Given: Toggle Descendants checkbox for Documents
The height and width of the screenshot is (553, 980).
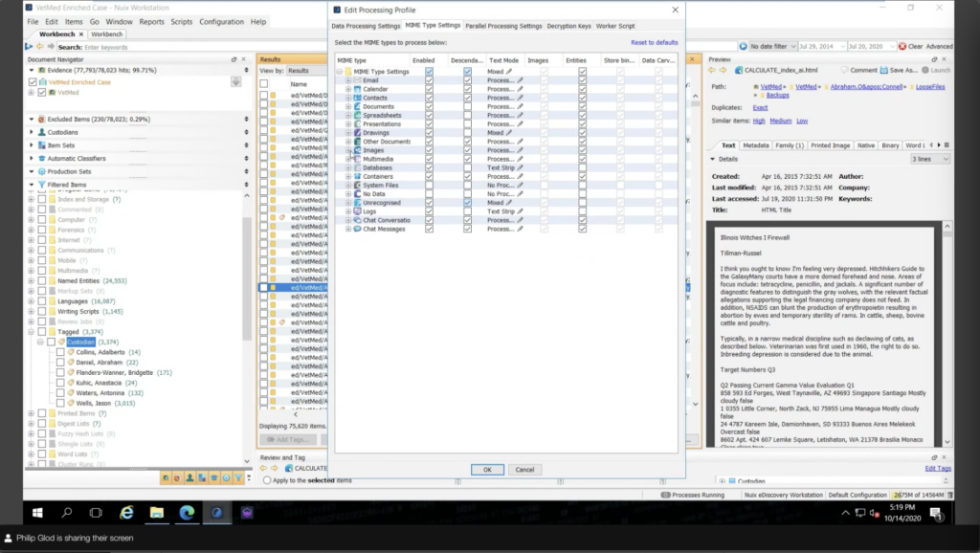Looking at the screenshot, I should [467, 106].
